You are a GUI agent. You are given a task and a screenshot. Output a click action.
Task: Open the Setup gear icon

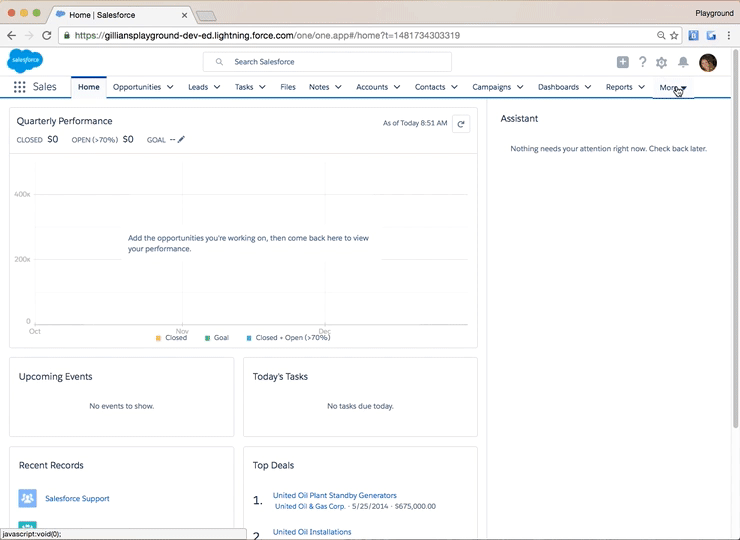pos(661,62)
